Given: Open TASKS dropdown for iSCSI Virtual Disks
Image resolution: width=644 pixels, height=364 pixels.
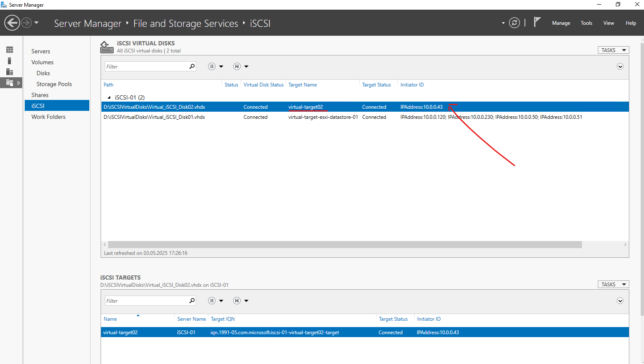Looking at the screenshot, I should [x=613, y=50].
